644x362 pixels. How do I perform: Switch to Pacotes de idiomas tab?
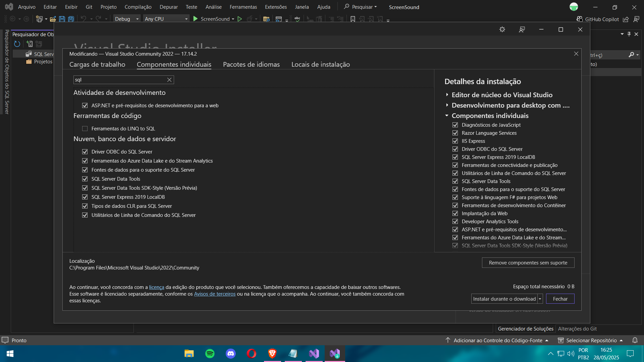pos(251,64)
